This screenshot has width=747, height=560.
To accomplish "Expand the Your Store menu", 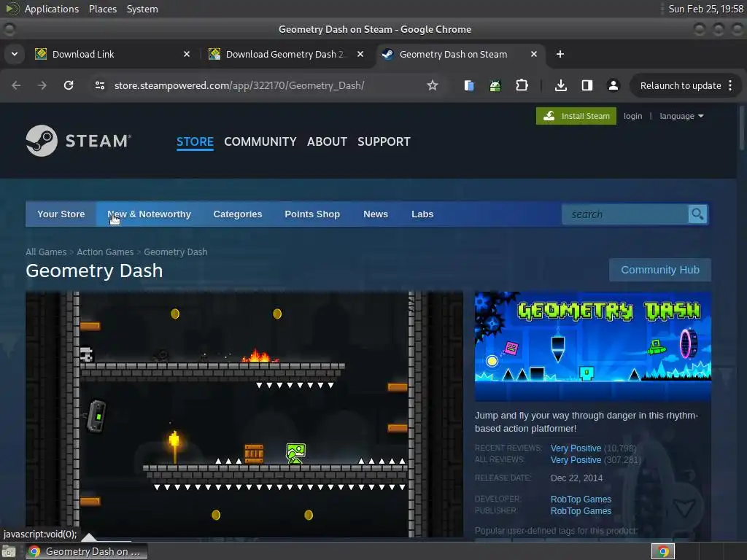I will (61, 214).
